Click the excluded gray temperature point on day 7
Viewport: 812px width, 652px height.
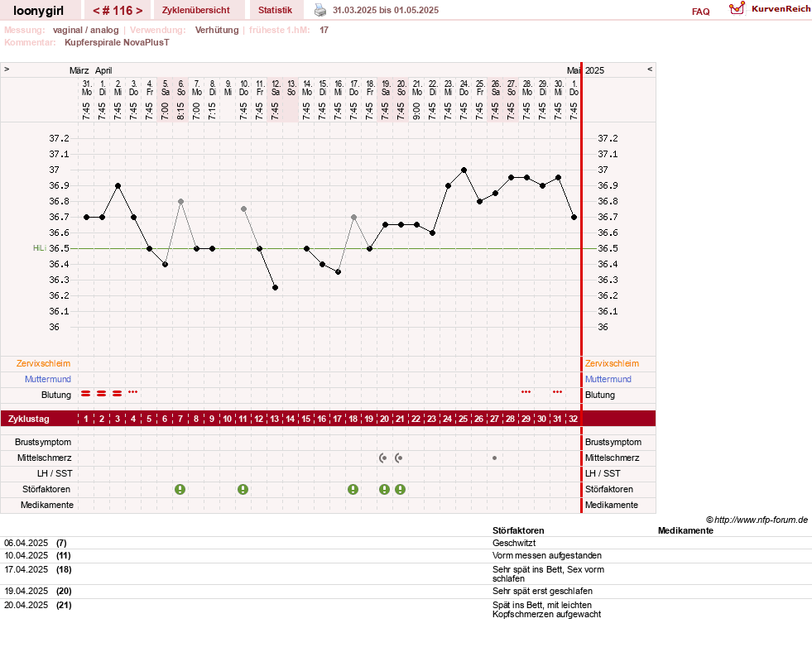point(180,201)
